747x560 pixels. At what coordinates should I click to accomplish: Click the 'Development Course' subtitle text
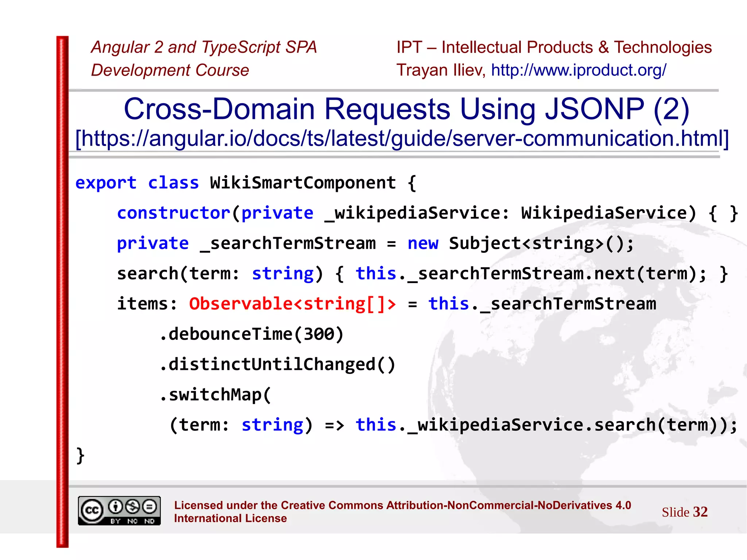pos(170,70)
